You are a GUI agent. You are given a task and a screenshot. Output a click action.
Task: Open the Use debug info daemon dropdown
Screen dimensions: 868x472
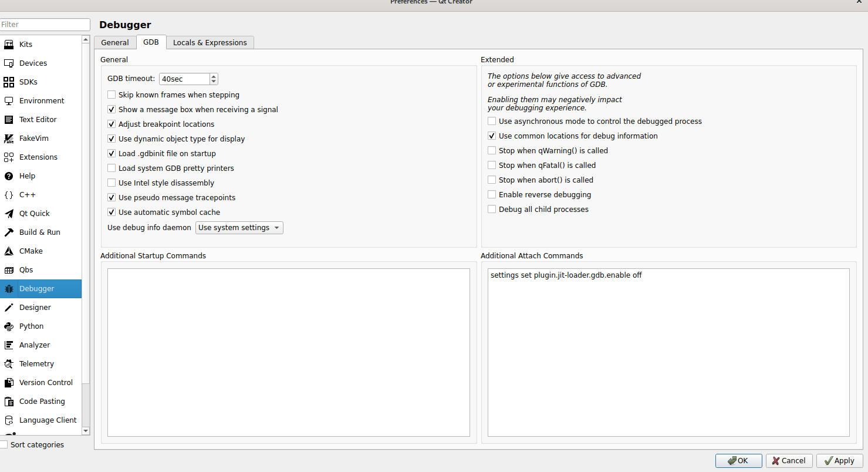coord(239,228)
